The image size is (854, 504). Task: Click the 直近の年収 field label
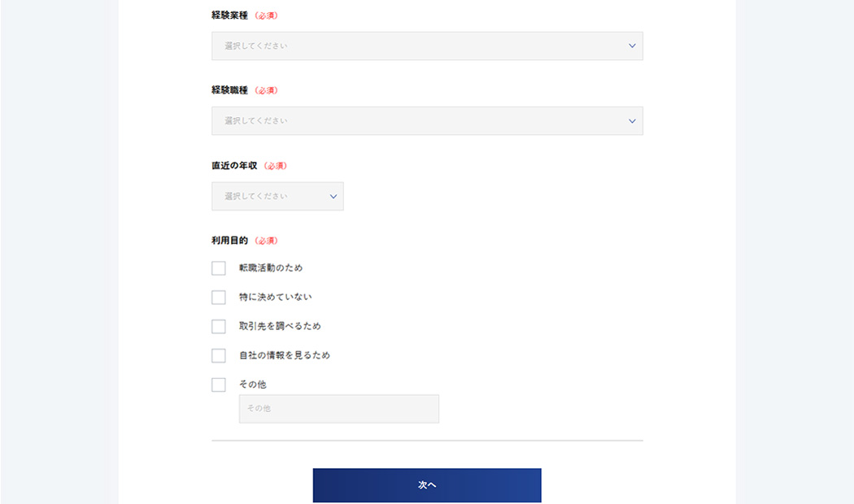coord(234,166)
